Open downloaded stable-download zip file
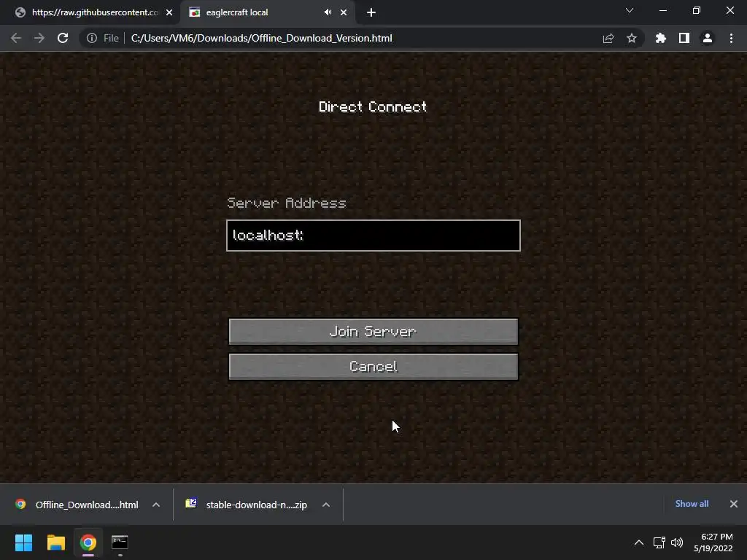The width and height of the screenshot is (747, 560). (x=248, y=505)
